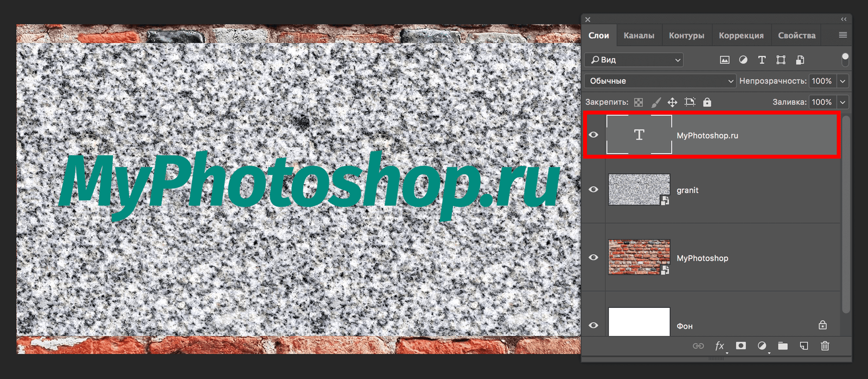Toggle the layer filter on/off switch
Screen dimensions: 868x379
845,59
